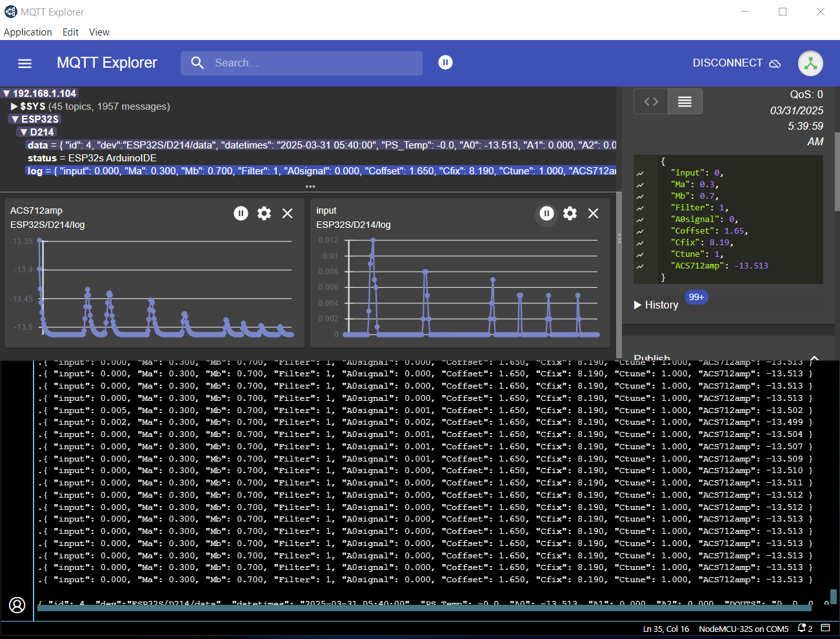Add chart for the "A0signal" value
Viewport: 840px width, 639px height.
click(x=640, y=219)
